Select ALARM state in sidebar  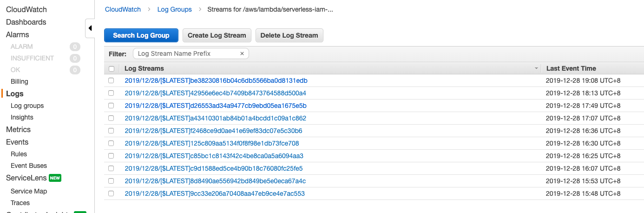tap(22, 47)
